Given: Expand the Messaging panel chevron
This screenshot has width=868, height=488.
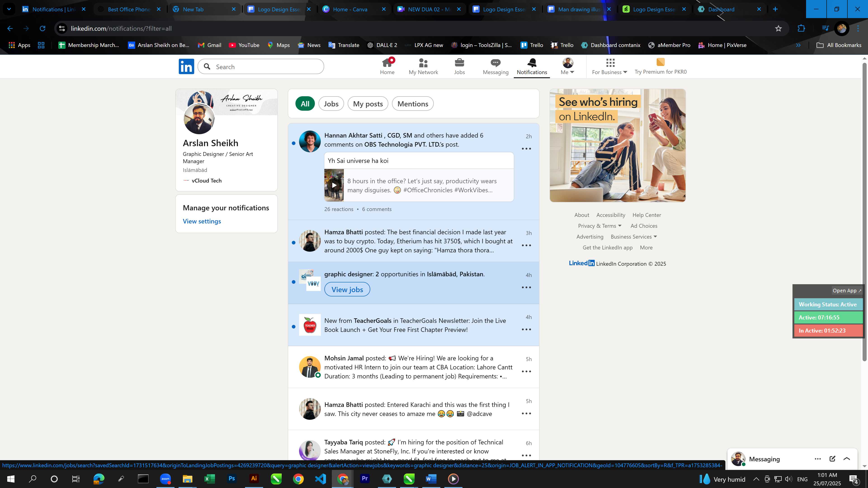Looking at the screenshot, I should click(x=847, y=459).
